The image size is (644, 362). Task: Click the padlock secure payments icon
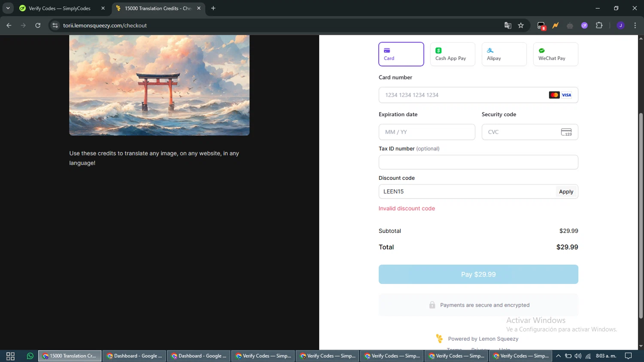[x=432, y=305]
